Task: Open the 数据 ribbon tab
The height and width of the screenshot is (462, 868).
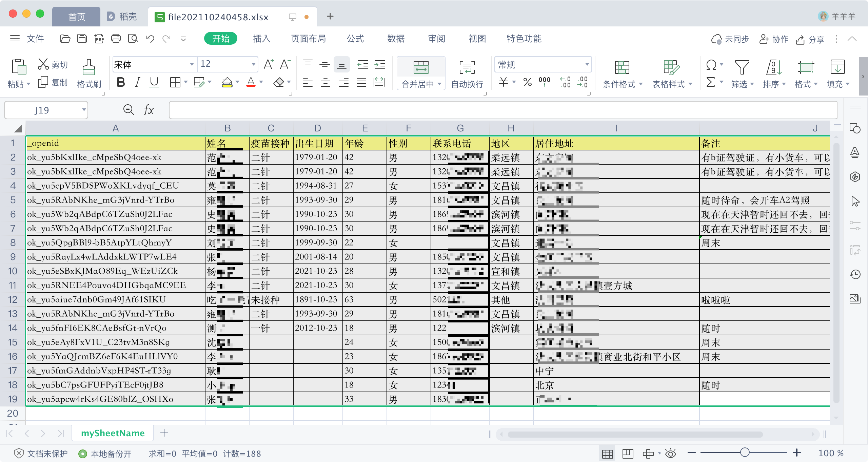Action: pos(396,39)
